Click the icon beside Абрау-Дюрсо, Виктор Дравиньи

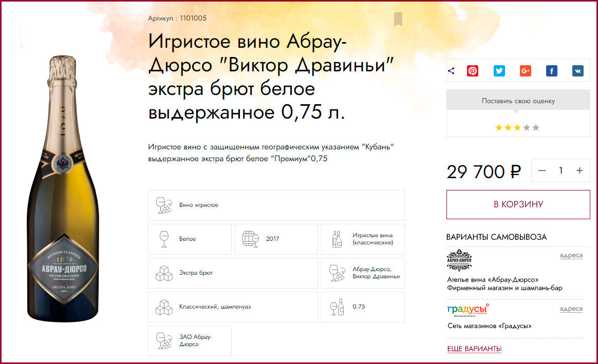point(337,273)
